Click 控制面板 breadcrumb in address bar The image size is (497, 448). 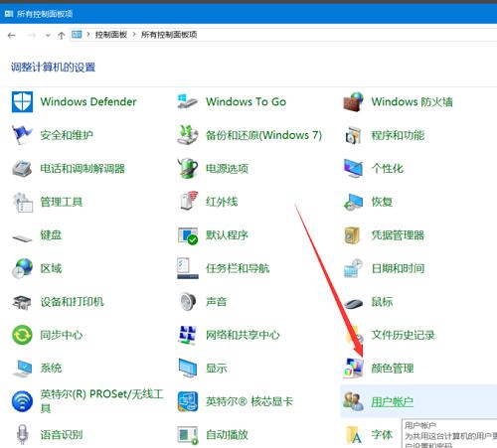111,35
